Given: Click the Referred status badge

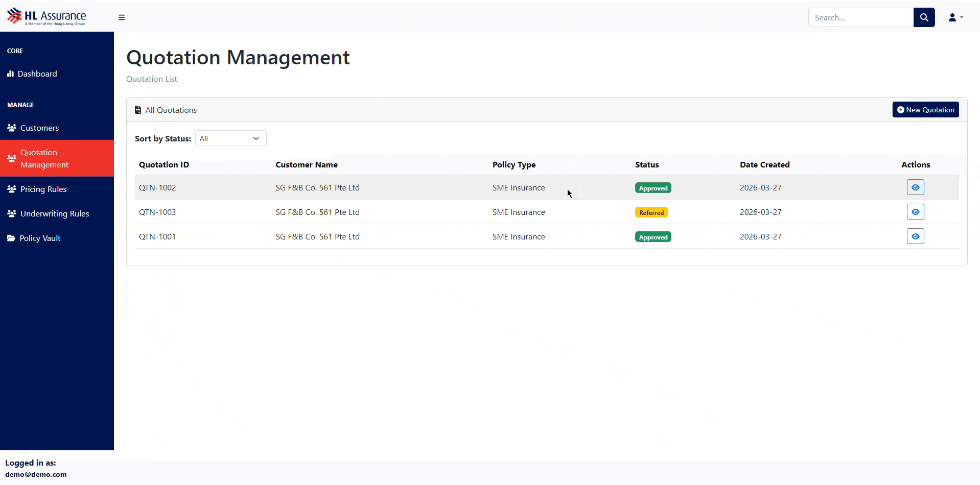Looking at the screenshot, I should coord(651,212).
